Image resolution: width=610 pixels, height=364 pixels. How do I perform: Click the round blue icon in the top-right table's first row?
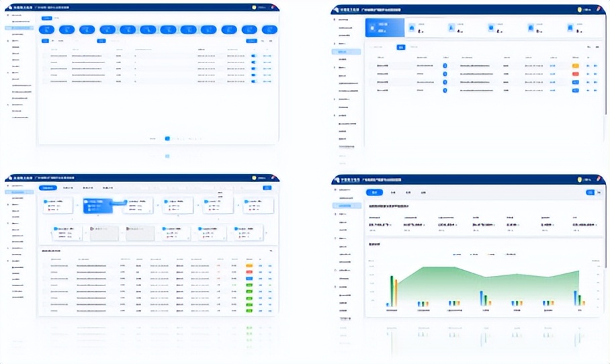(445, 66)
